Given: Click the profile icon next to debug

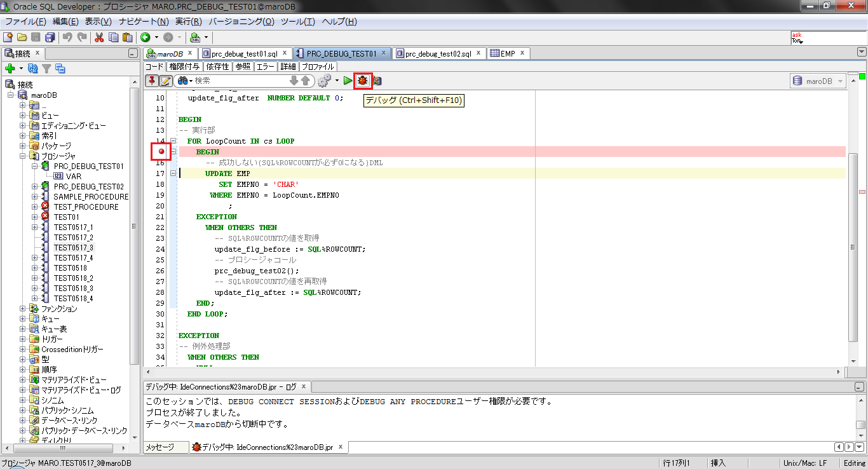Looking at the screenshot, I should [x=377, y=81].
